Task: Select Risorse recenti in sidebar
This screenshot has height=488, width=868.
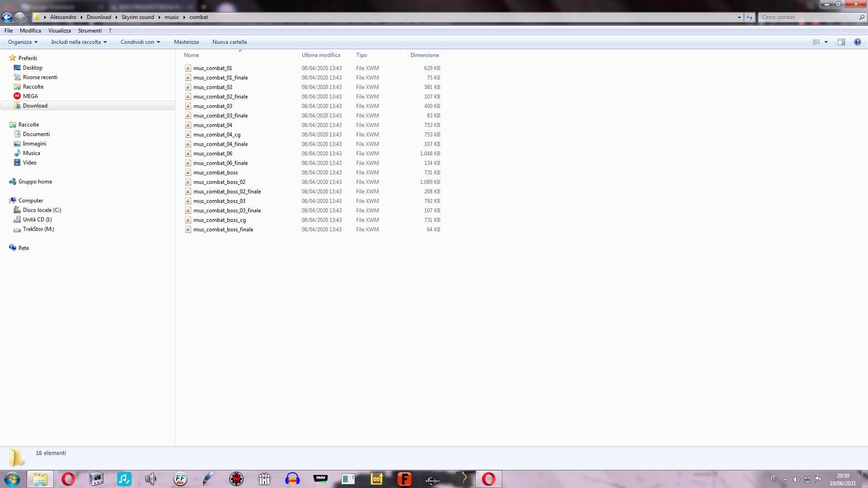Action: point(40,77)
